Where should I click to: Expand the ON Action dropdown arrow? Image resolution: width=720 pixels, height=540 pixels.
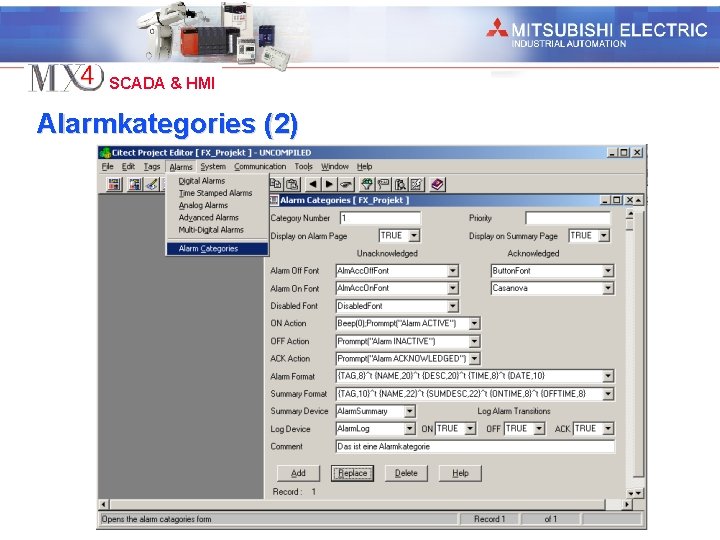tap(474, 324)
